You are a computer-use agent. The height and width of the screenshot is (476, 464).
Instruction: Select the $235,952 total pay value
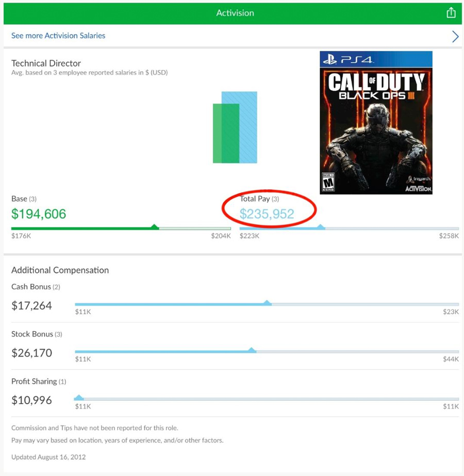click(267, 214)
